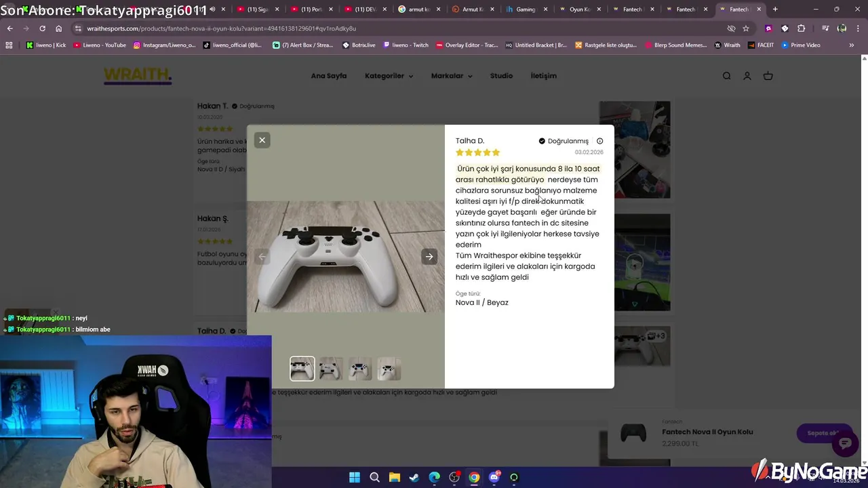Bookmark this page with the star icon

pos(746,28)
